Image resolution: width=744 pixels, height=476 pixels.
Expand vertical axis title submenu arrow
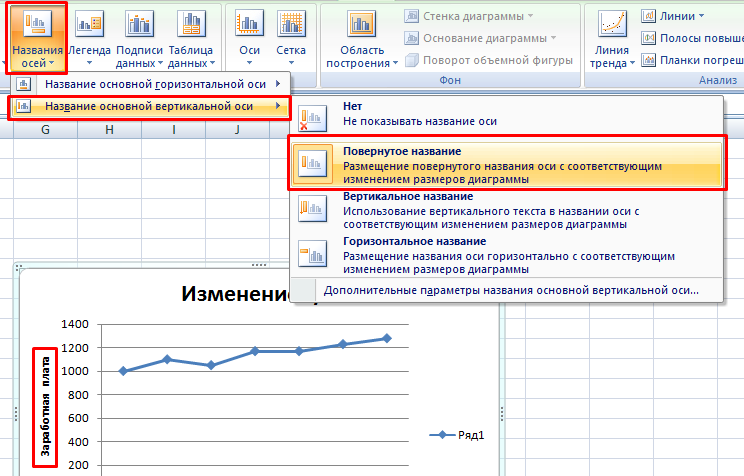point(279,106)
